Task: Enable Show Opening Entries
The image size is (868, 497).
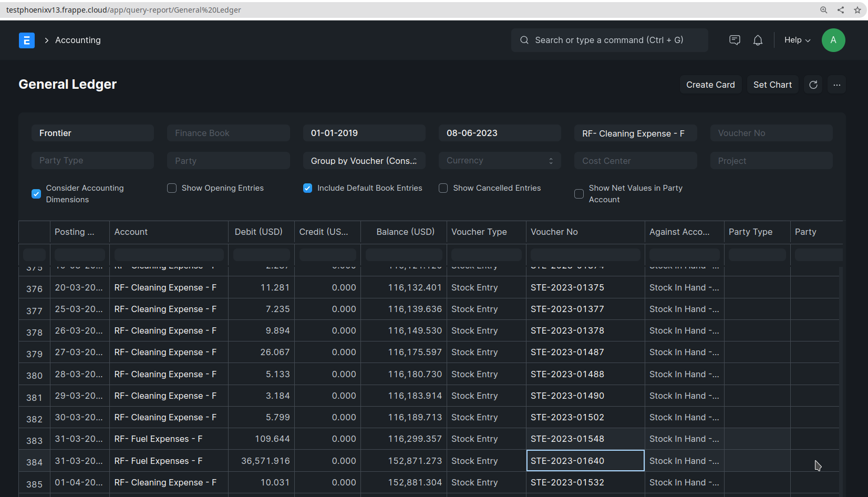Action: coord(171,188)
